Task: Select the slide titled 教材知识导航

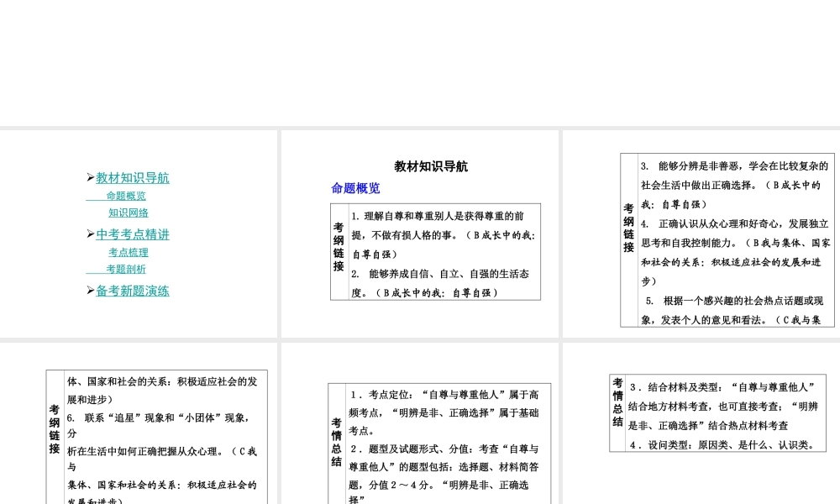Action: (x=419, y=234)
